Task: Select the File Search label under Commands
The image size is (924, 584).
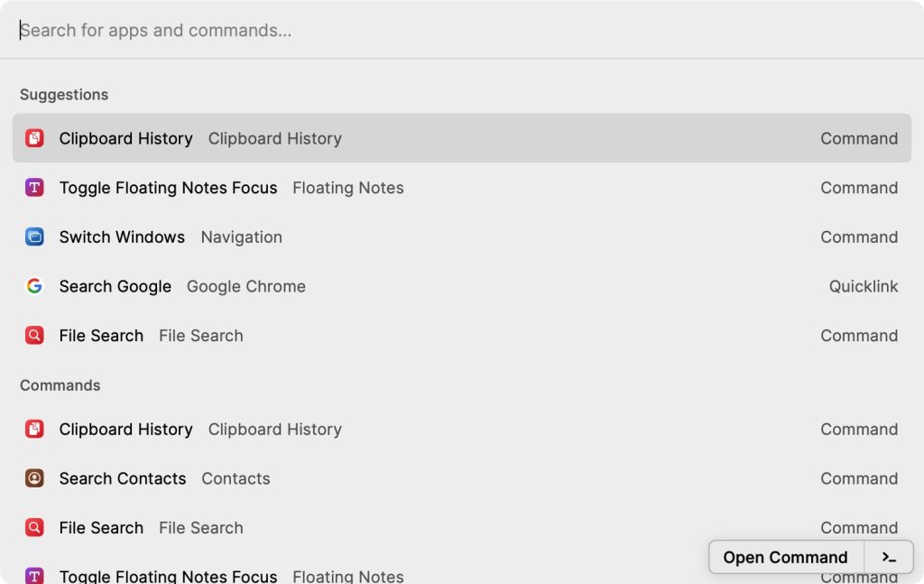Action: (x=101, y=528)
